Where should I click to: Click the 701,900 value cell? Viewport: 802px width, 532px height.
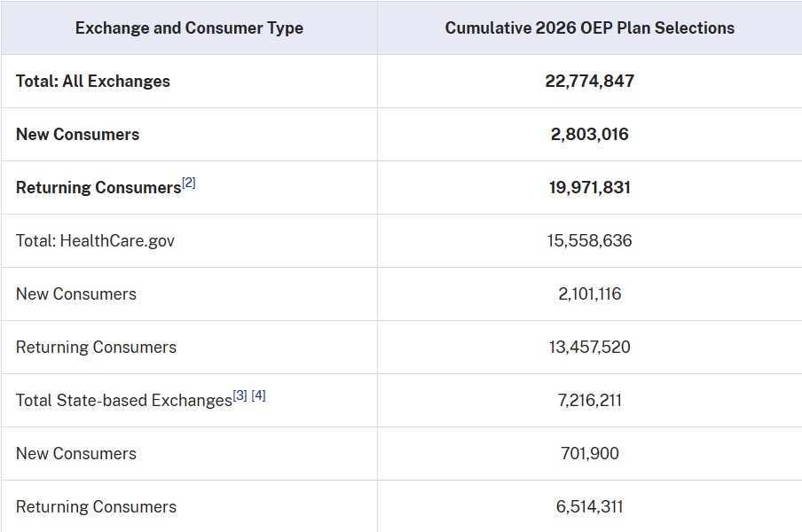point(589,454)
